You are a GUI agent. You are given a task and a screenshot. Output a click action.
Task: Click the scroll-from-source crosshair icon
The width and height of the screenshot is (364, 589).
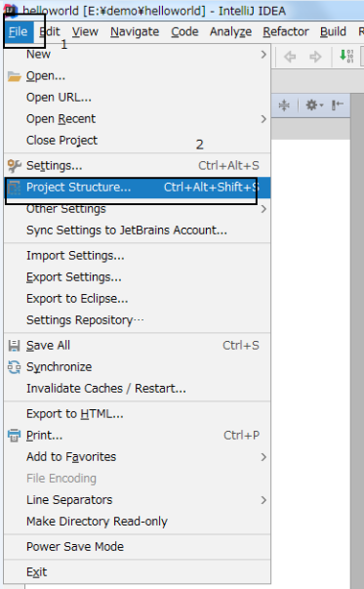tap(284, 105)
